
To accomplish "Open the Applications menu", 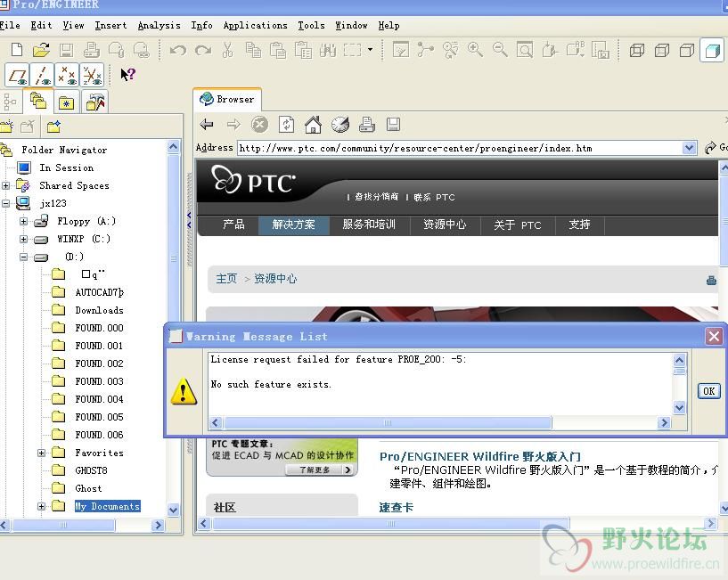I will [256, 26].
